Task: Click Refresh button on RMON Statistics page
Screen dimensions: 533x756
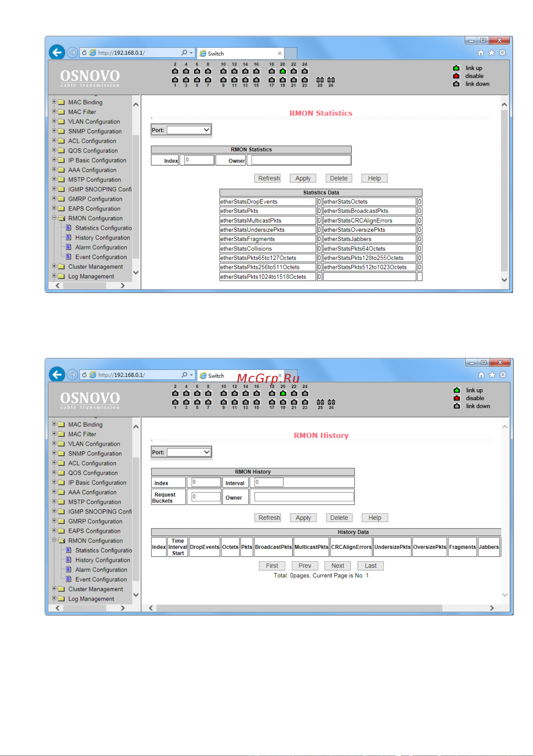Action: 267,178
